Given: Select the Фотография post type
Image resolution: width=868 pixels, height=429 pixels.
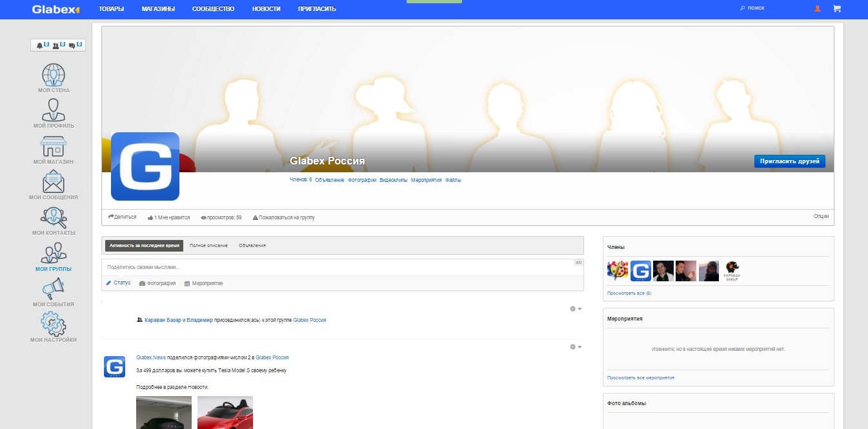Looking at the screenshot, I should (x=157, y=283).
